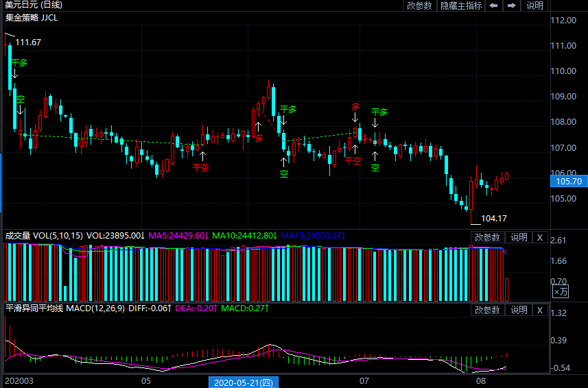The width and height of the screenshot is (588, 388).
Task: Click 说明 in the main chart header
Action: pyautogui.click(x=535, y=5)
